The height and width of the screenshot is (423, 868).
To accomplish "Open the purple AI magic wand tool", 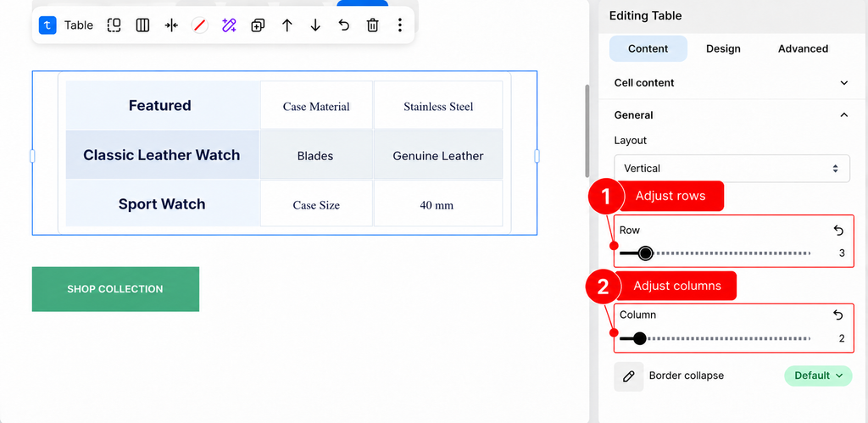I will pos(229,25).
